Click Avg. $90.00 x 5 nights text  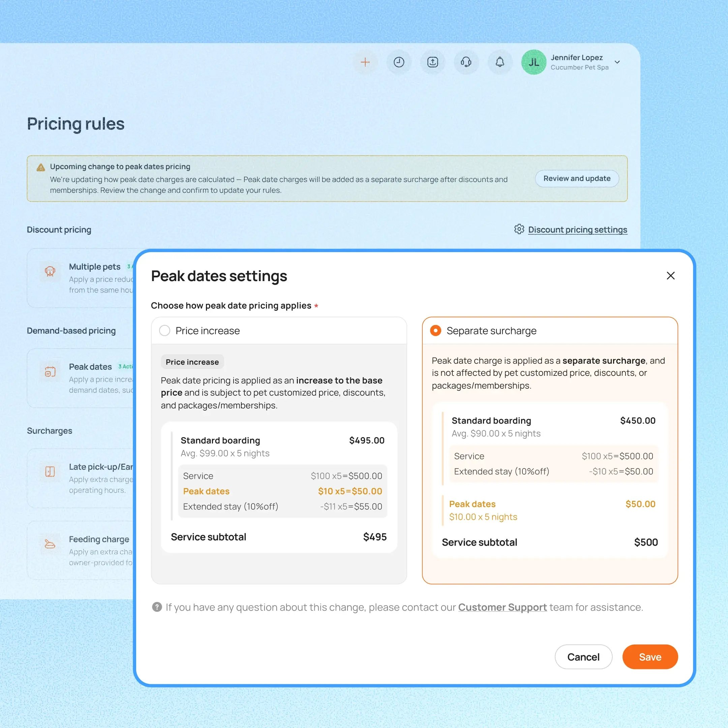point(496,433)
